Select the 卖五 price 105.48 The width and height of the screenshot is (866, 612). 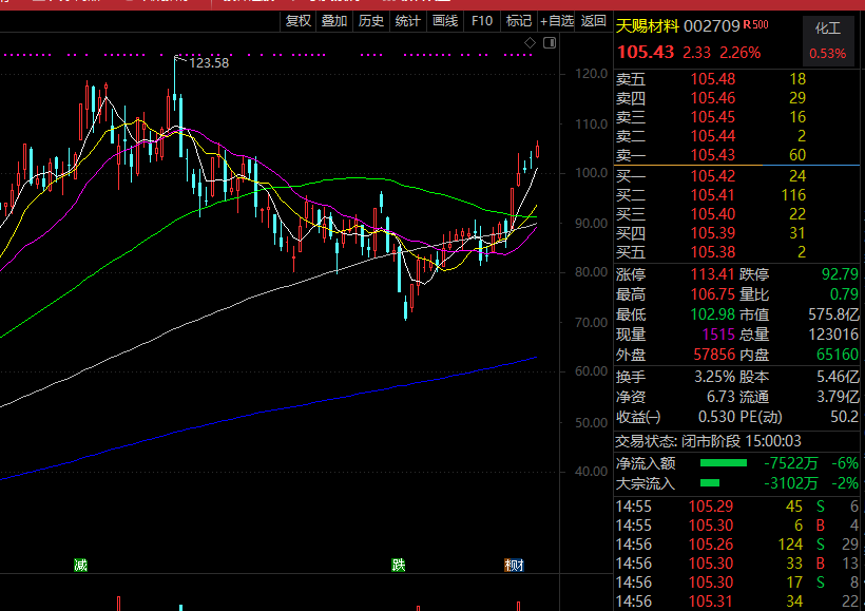click(713, 79)
